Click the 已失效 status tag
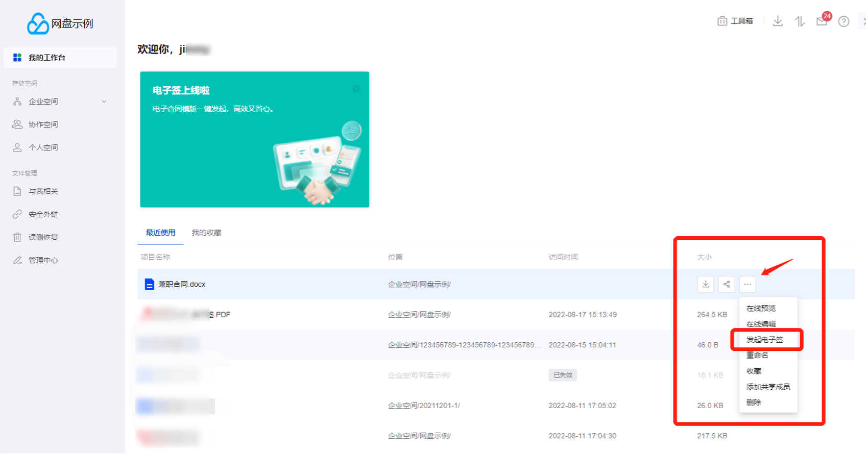 pyautogui.click(x=563, y=375)
